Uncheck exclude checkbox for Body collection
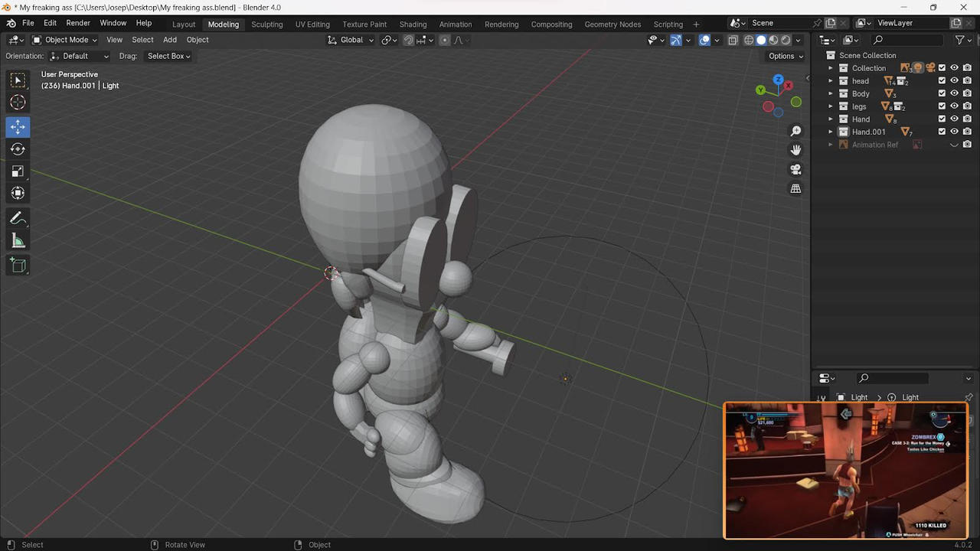This screenshot has width=980, height=551. (x=942, y=93)
